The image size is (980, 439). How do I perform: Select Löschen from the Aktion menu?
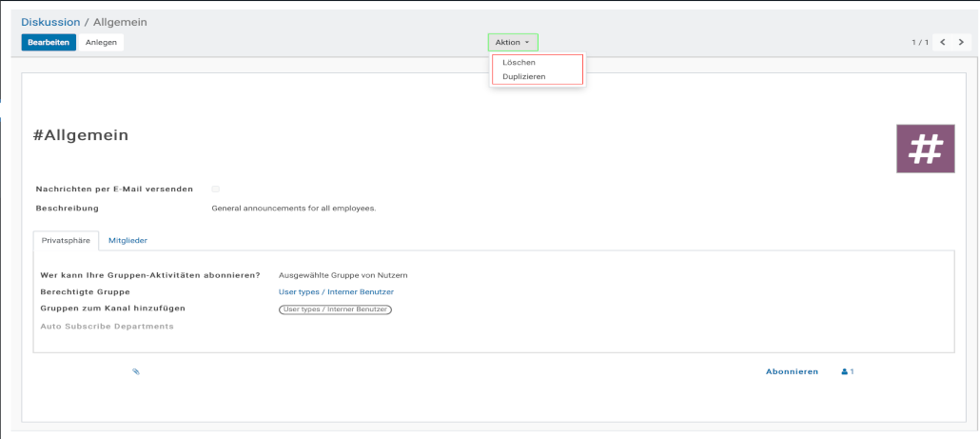pyautogui.click(x=519, y=62)
